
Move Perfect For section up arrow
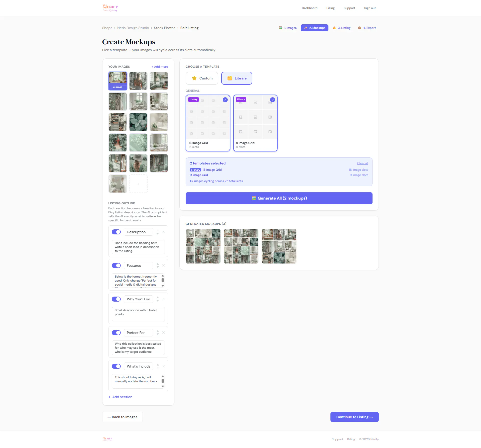pos(158,331)
